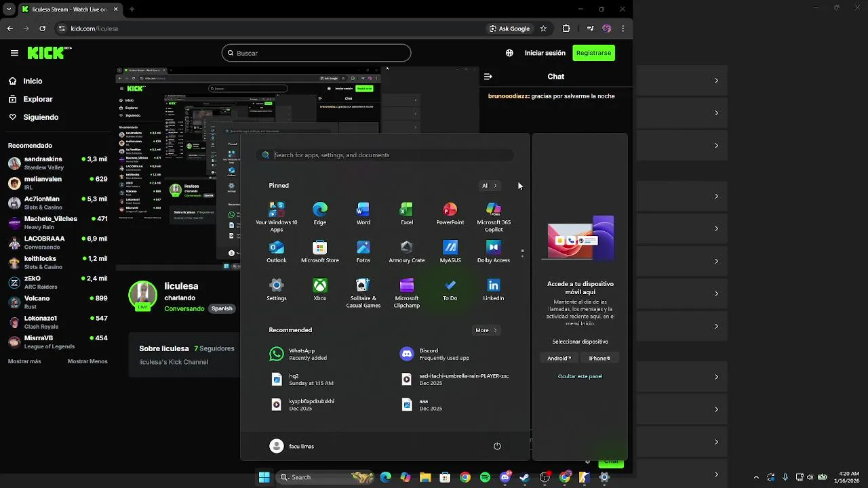The height and width of the screenshot is (488, 868).
Task: Bookmark this page star icon in Chrome
Action: pyautogui.click(x=543, y=28)
